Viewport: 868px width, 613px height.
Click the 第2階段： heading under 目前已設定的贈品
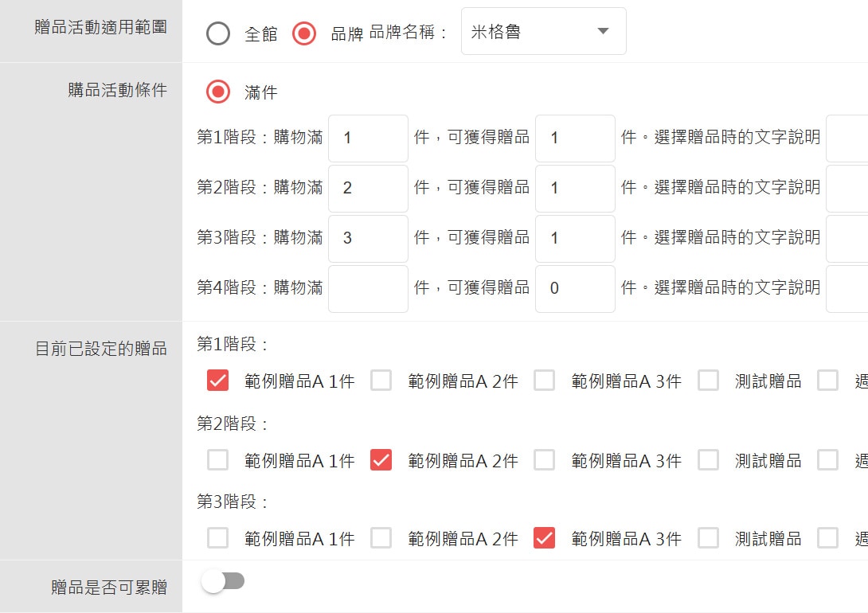tap(233, 424)
